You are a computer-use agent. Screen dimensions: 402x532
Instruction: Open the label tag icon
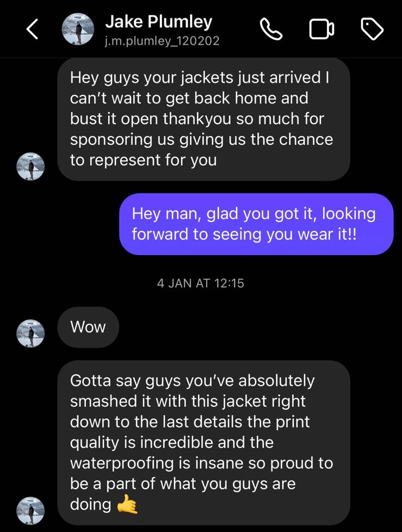[373, 30]
